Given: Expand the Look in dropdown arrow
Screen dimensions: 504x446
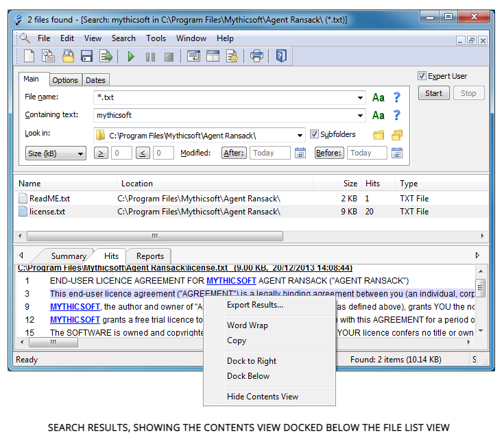Looking at the screenshot, I should 300,136.
